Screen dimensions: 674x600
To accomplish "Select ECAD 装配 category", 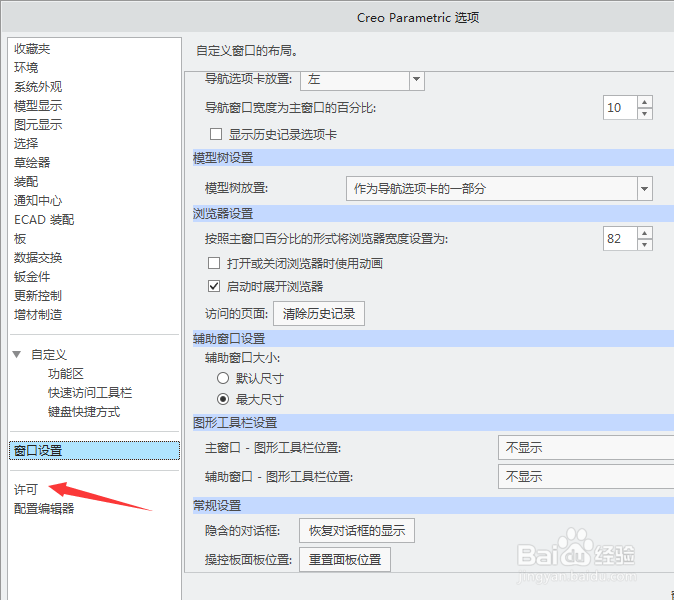I will [x=44, y=220].
